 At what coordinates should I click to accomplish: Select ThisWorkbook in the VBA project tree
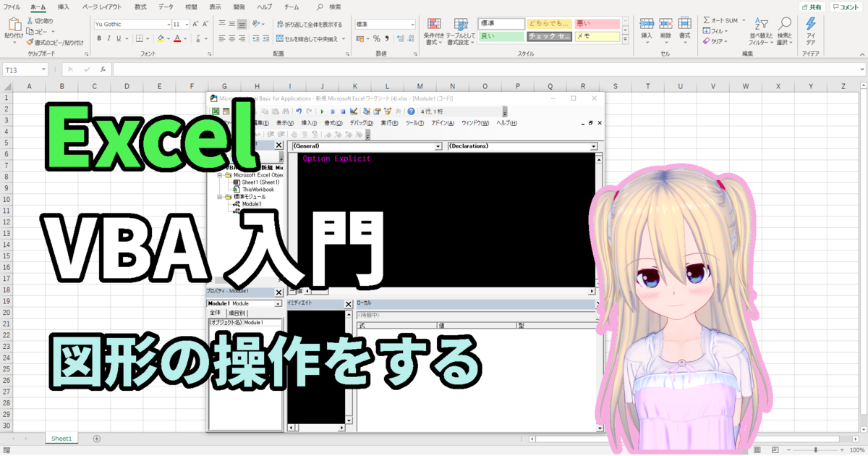(x=258, y=190)
